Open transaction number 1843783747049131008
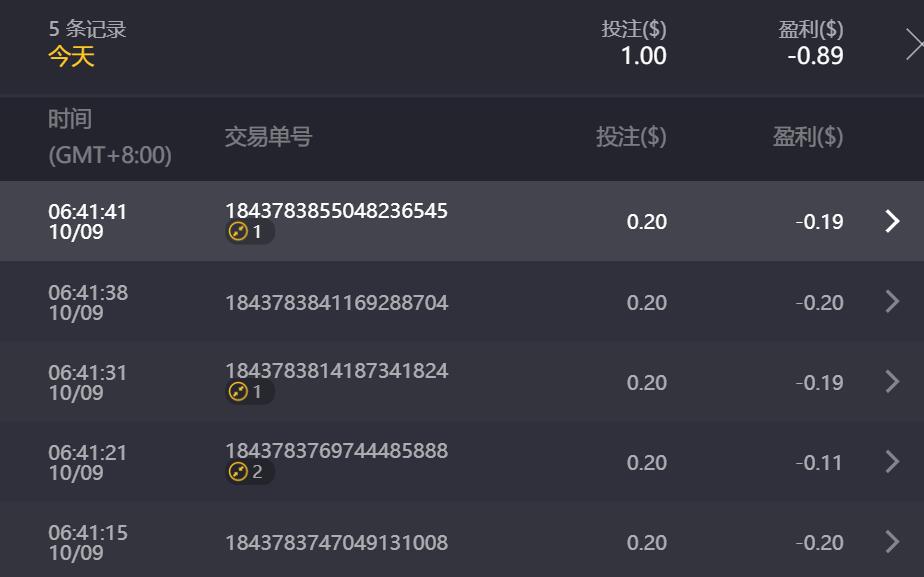 336,542
